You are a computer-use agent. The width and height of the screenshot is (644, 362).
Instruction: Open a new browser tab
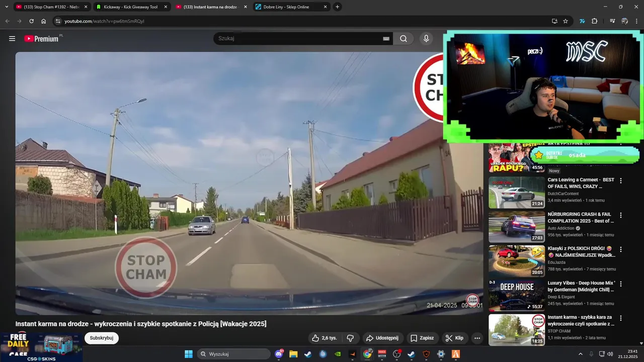(x=337, y=7)
